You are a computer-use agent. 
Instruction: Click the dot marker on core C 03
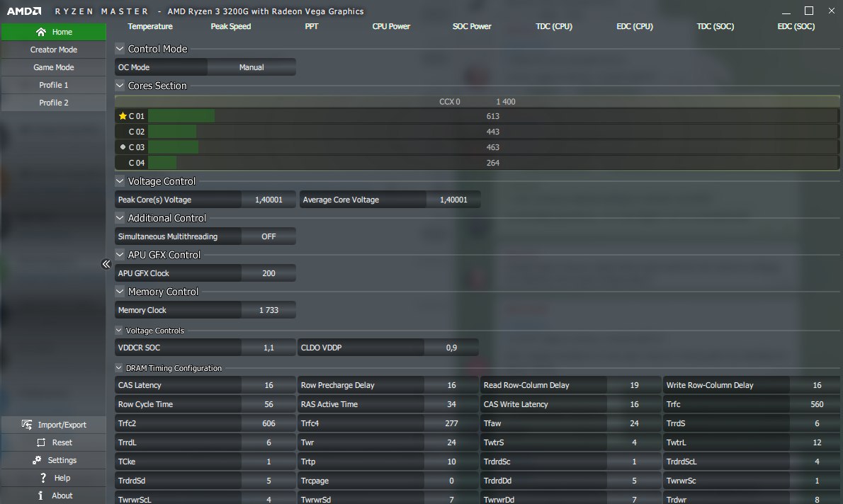pyautogui.click(x=123, y=147)
